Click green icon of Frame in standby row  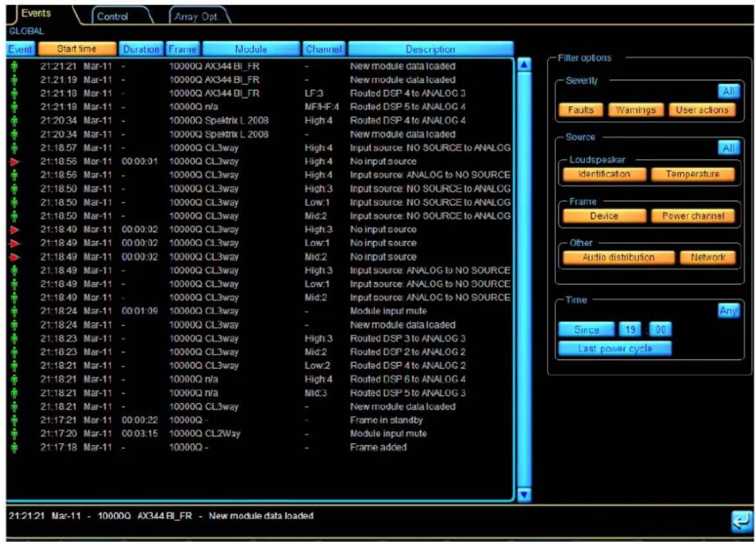pos(14,420)
